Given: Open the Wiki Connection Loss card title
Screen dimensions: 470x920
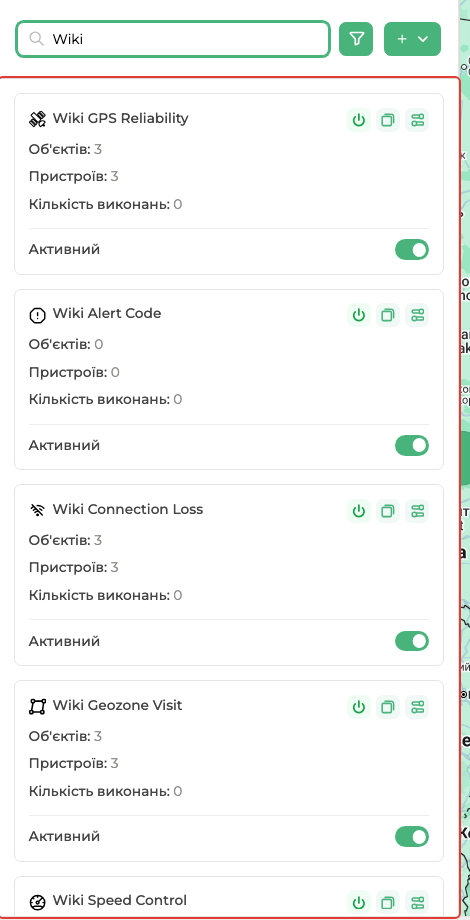Looking at the screenshot, I should (x=128, y=509).
